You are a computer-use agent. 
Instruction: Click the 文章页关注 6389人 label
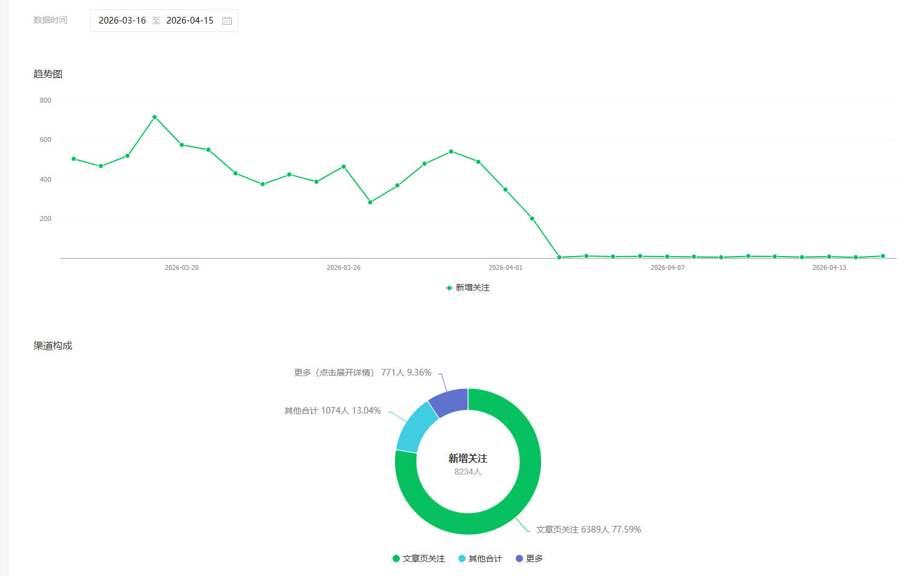click(588, 530)
